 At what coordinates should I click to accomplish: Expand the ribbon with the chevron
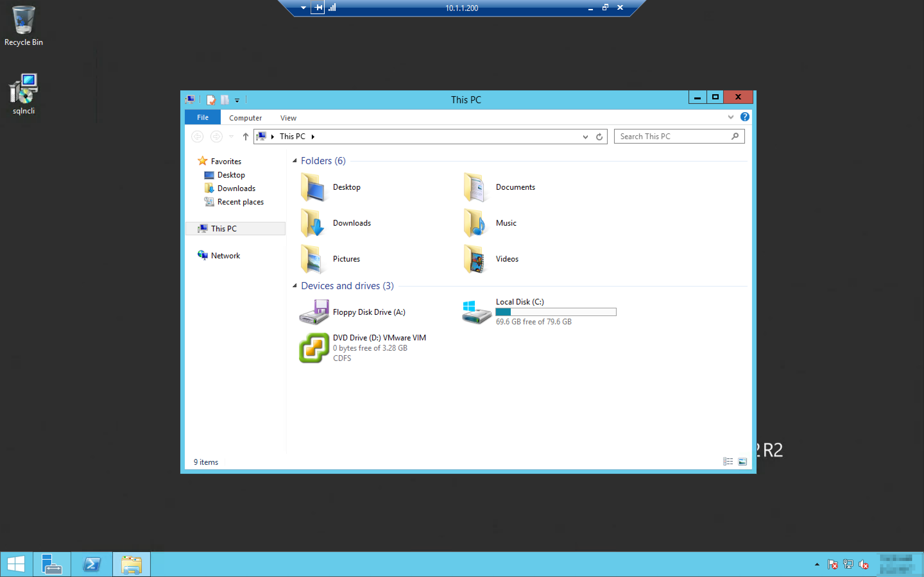(731, 117)
